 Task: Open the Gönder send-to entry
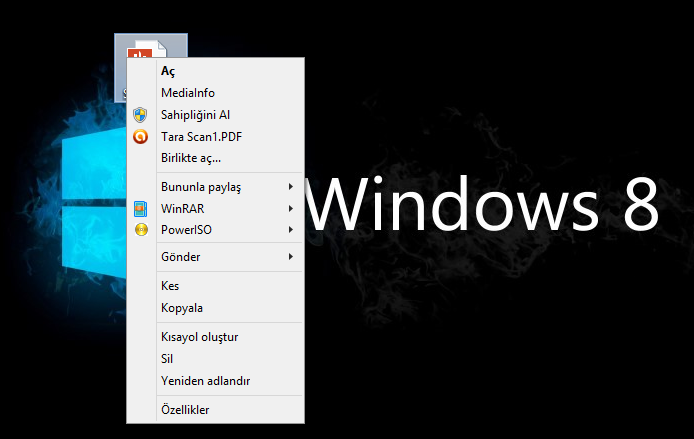[x=216, y=257]
